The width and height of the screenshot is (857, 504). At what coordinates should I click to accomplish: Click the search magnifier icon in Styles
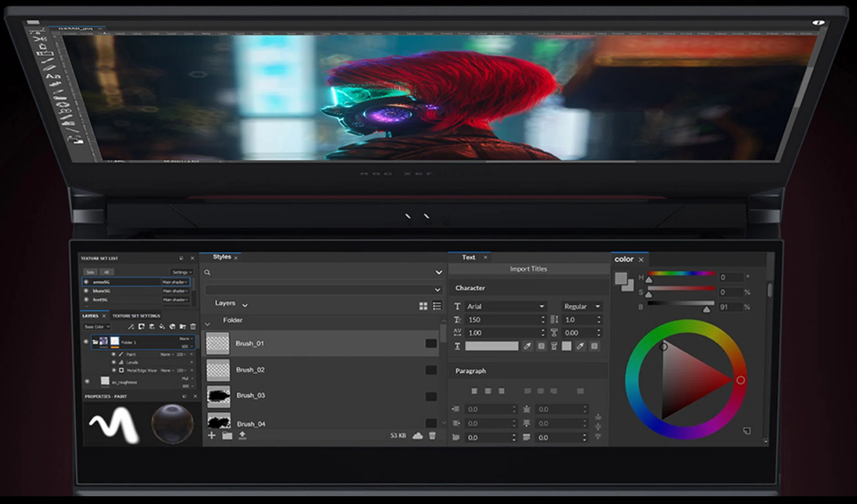click(208, 273)
